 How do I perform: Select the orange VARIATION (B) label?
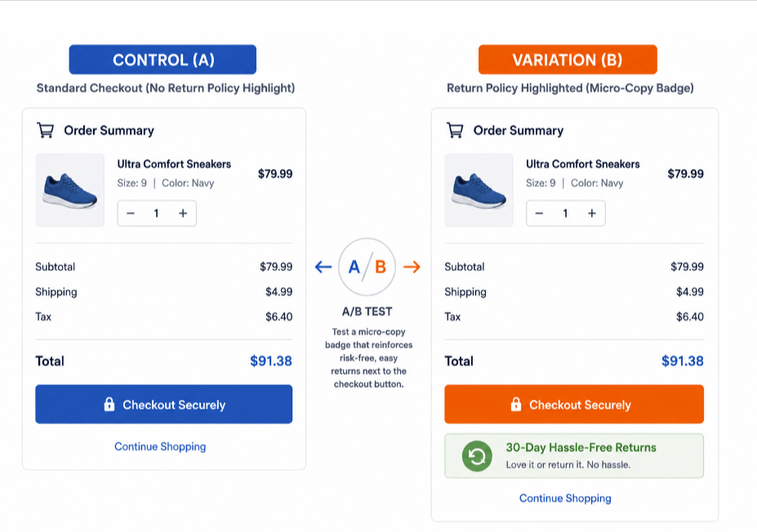(568, 60)
